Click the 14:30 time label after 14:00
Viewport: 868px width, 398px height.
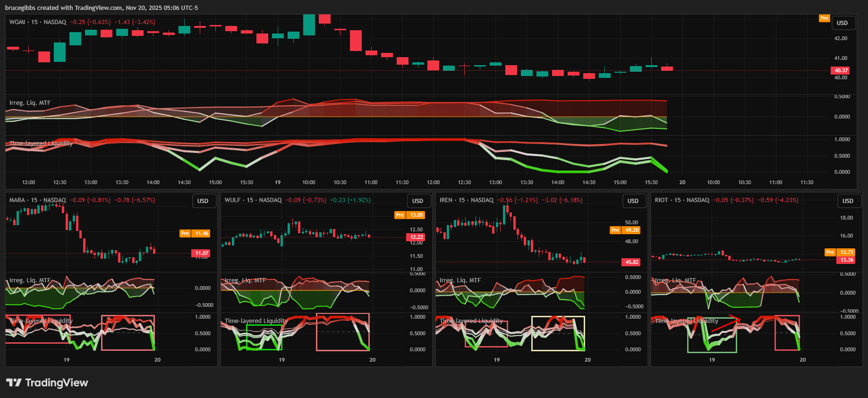[184, 182]
